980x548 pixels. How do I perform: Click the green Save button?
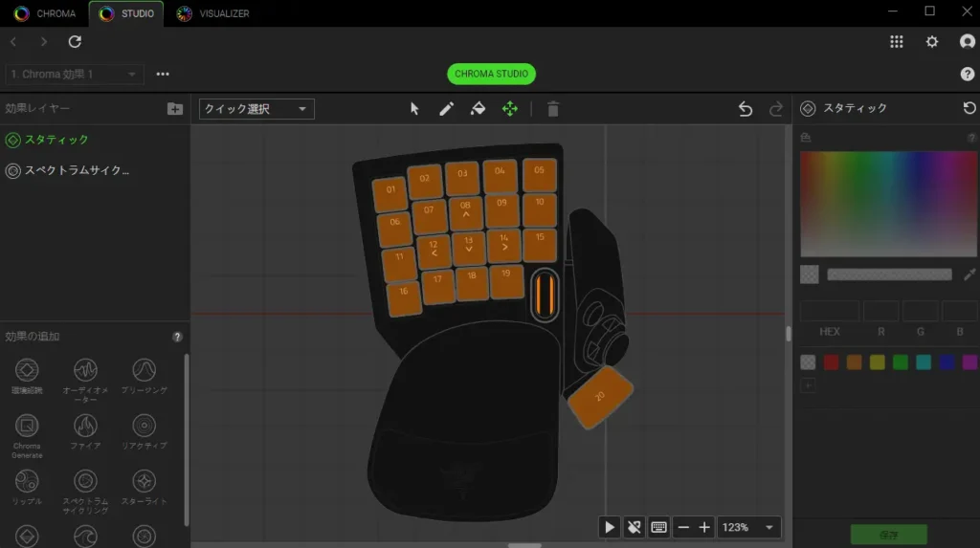click(x=888, y=535)
